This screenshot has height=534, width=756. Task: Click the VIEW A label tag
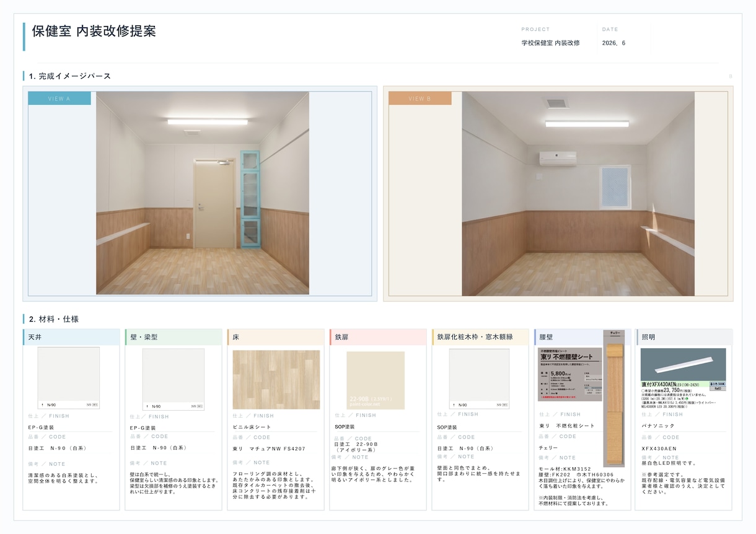tap(59, 98)
